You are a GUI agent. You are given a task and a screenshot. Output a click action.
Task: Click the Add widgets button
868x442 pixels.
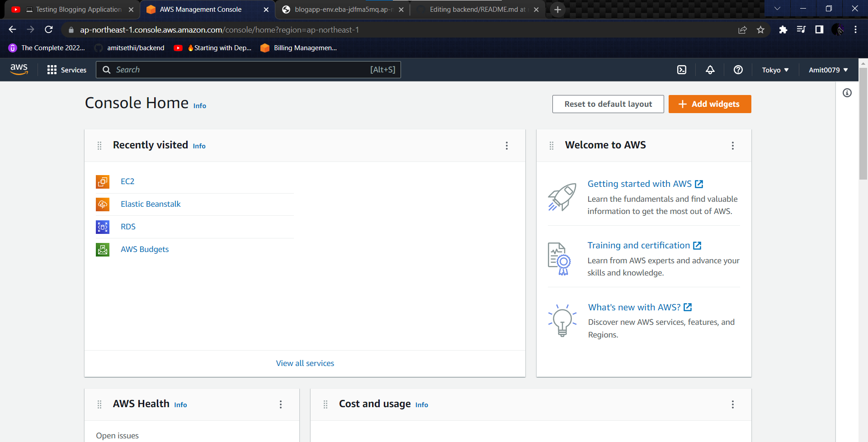tap(709, 104)
